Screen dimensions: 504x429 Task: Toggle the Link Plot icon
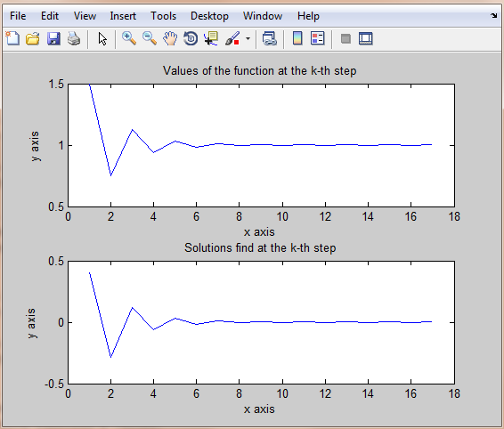pos(269,38)
